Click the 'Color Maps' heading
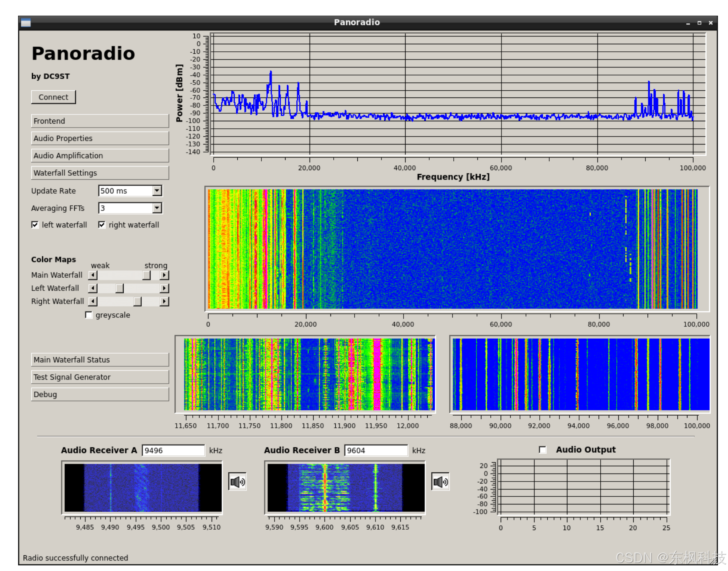728x571 pixels. pyautogui.click(x=54, y=260)
